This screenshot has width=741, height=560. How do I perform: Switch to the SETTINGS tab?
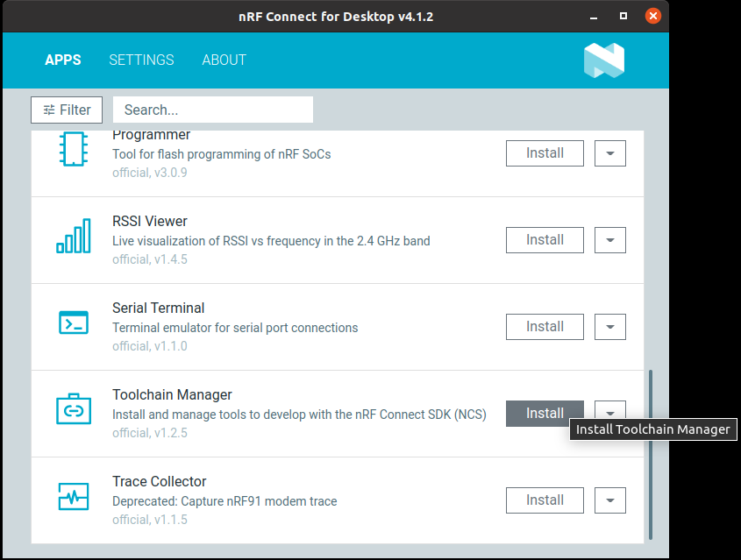point(141,60)
